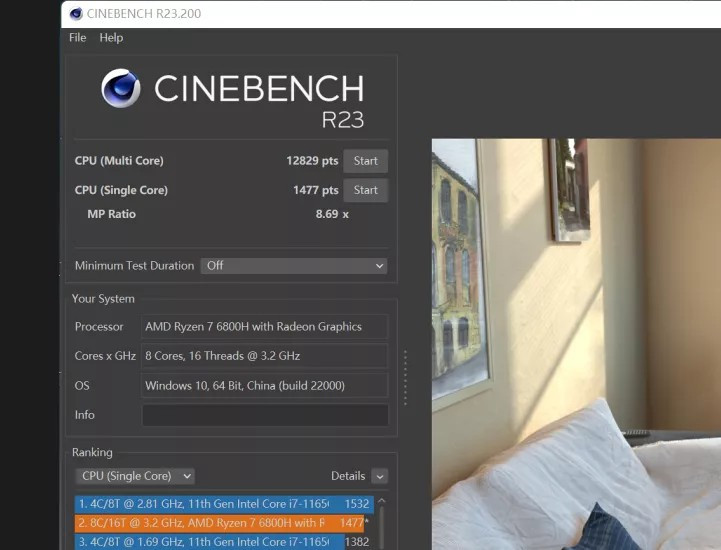Click the 1477 pts single core score
721x550 pixels.
pyautogui.click(x=315, y=190)
